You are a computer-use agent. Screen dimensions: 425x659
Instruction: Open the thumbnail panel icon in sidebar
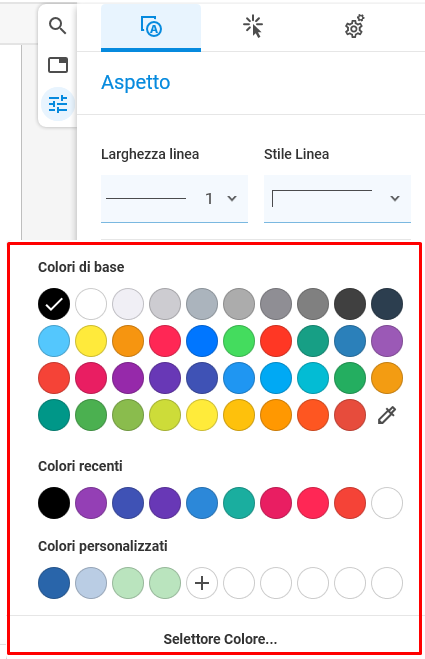coord(58,65)
